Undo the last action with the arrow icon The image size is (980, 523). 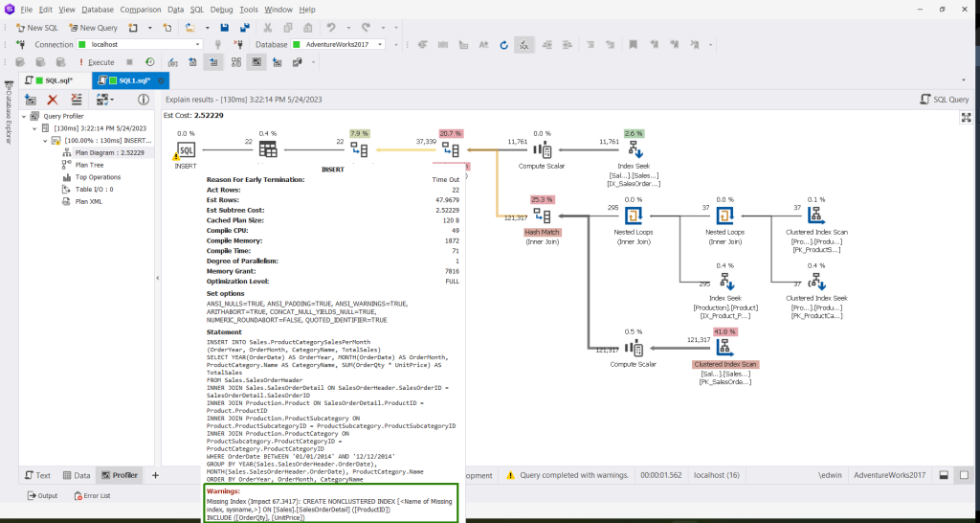point(332,28)
